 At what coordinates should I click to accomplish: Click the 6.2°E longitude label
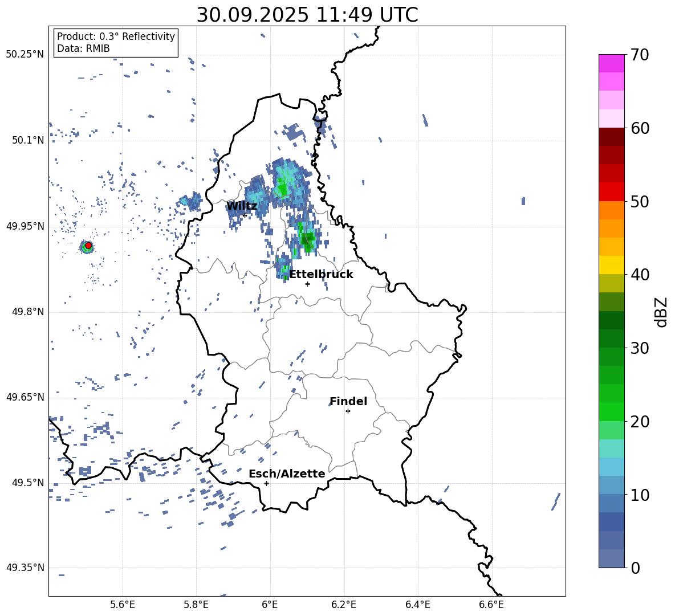pyautogui.click(x=344, y=605)
